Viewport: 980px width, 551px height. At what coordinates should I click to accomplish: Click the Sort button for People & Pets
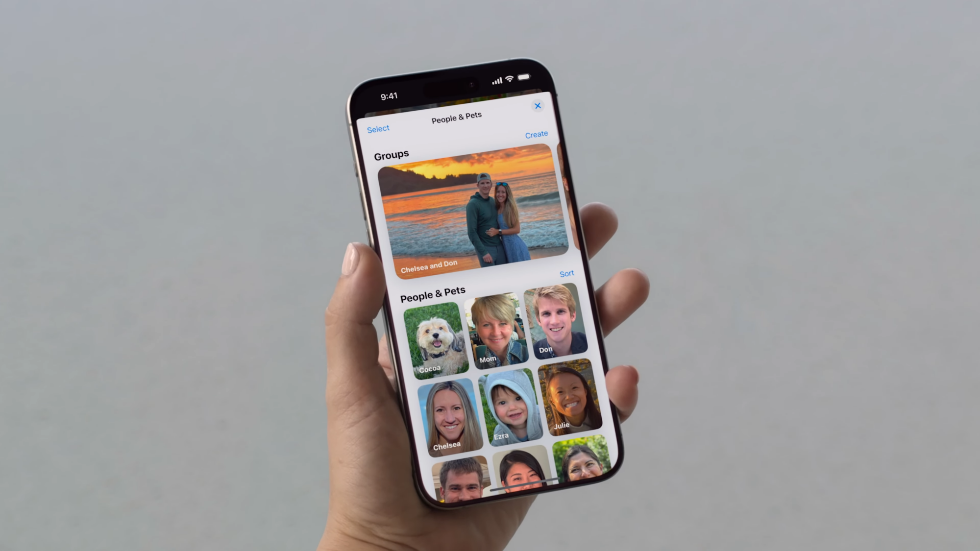(566, 274)
